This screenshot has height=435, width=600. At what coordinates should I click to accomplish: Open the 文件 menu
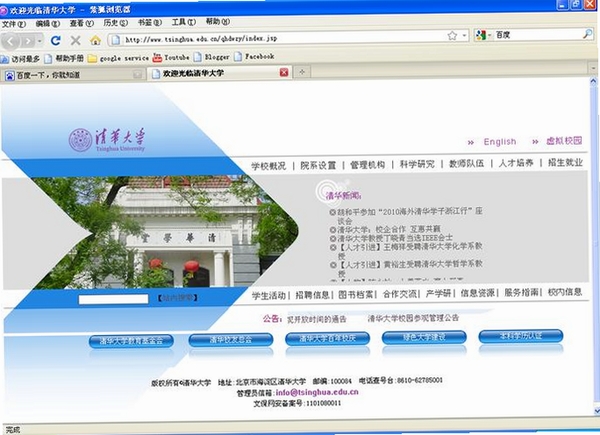click(x=14, y=24)
